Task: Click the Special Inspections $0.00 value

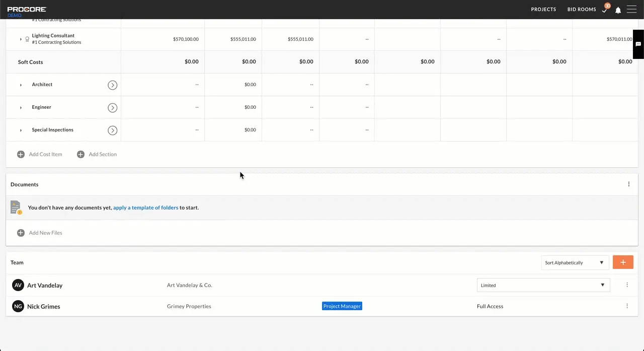Action: click(x=250, y=130)
